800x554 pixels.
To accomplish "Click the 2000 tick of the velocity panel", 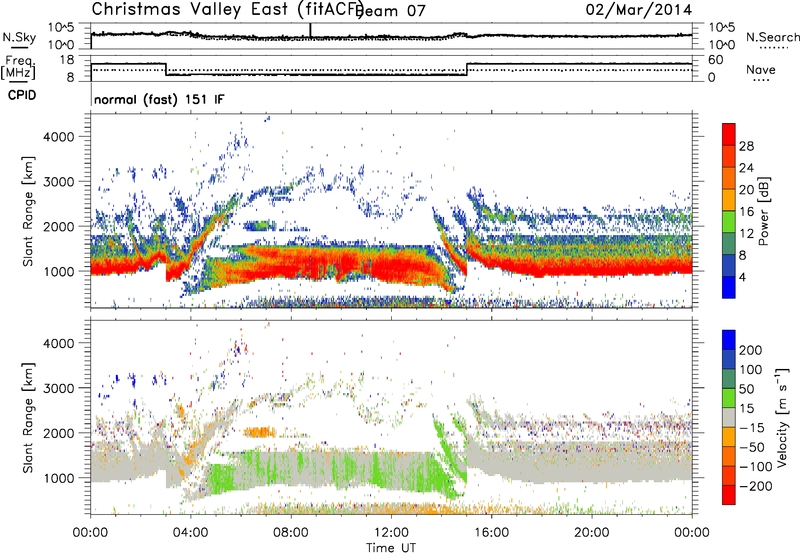I will (x=58, y=433).
